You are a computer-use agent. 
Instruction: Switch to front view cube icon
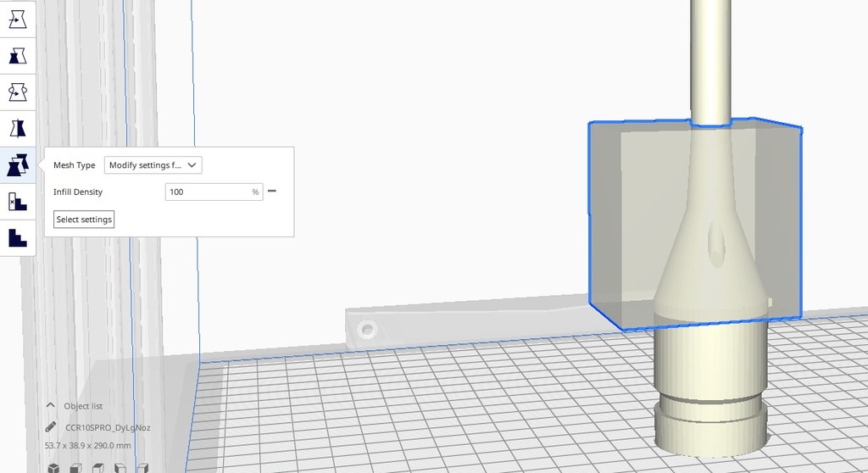(75, 468)
